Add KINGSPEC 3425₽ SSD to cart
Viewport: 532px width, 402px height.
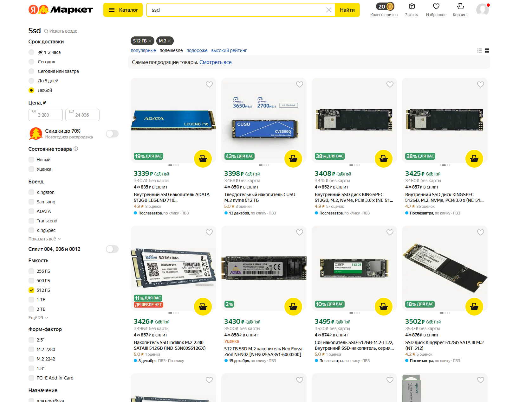click(474, 158)
